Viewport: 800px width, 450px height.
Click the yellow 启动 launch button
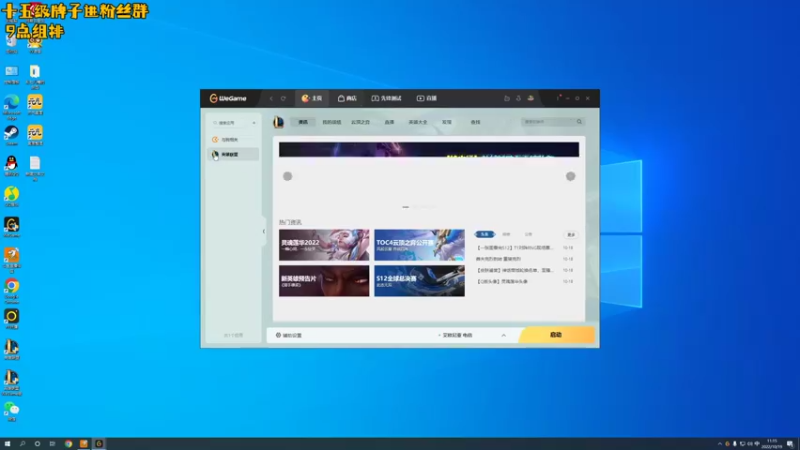coord(556,335)
